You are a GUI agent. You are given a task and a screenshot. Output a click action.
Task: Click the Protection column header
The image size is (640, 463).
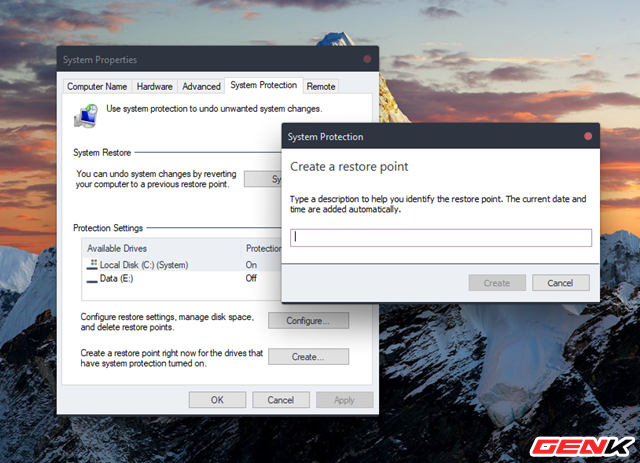pyautogui.click(x=262, y=248)
